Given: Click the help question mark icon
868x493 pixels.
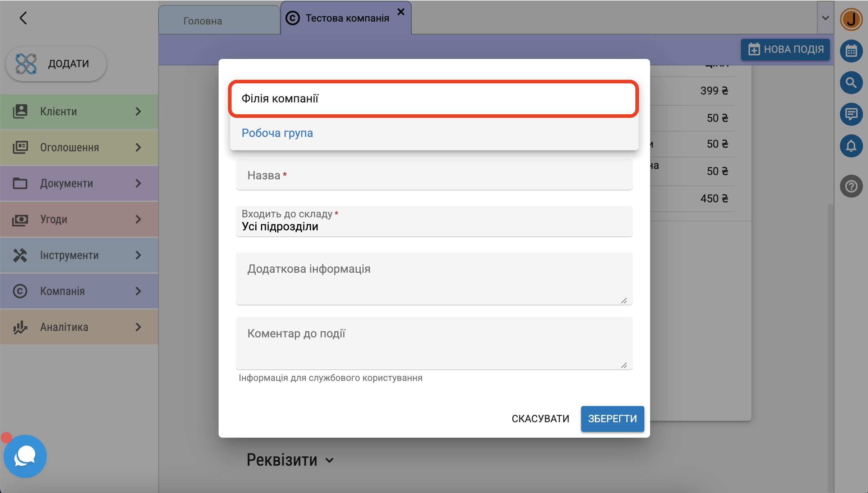Looking at the screenshot, I should tap(851, 186).
